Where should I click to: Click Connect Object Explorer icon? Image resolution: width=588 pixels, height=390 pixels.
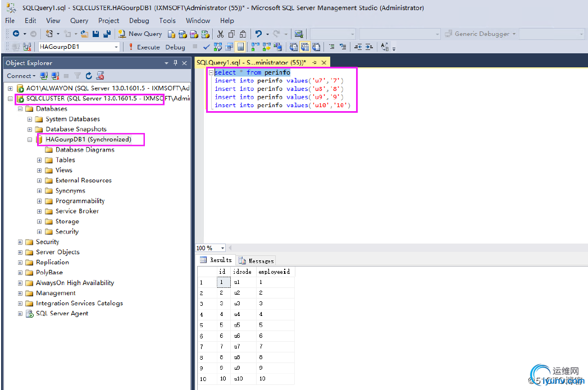point(44,76)
